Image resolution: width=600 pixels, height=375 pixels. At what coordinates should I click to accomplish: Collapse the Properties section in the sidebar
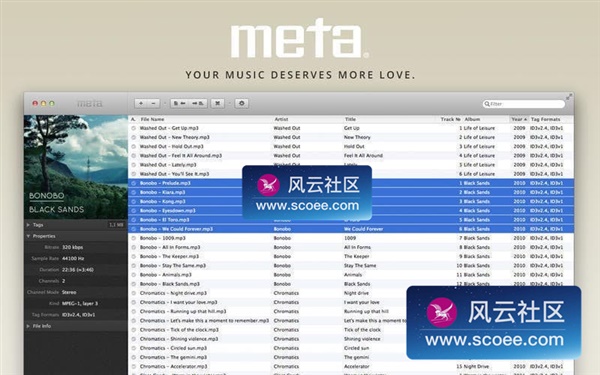pos(28,236)
